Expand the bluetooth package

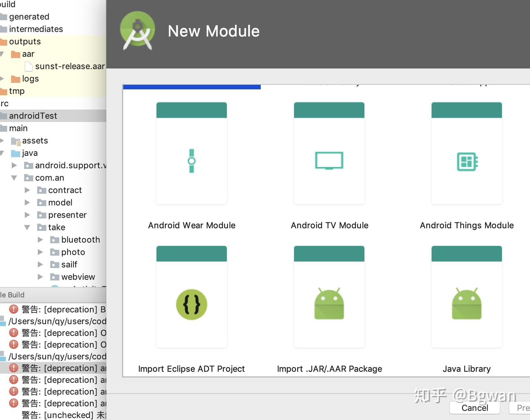pos(40,240)
